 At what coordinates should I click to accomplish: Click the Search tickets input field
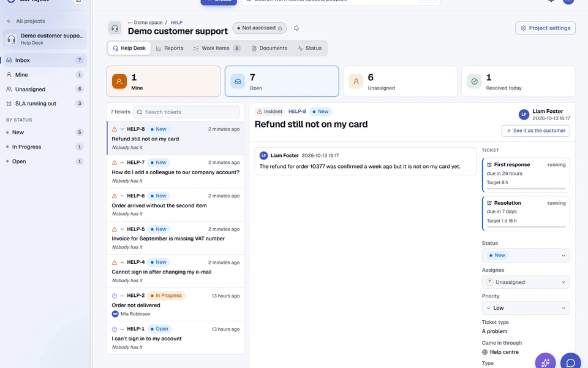(186, 112)
